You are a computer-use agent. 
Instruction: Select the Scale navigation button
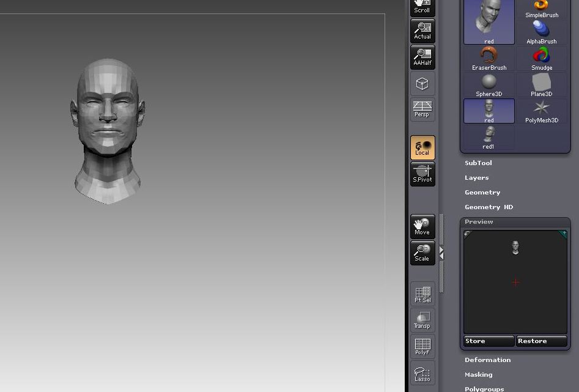(x=422, y=253)
